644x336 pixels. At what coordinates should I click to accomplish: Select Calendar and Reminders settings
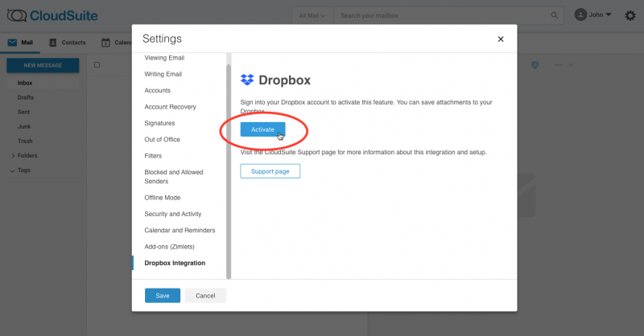point(180,230)
